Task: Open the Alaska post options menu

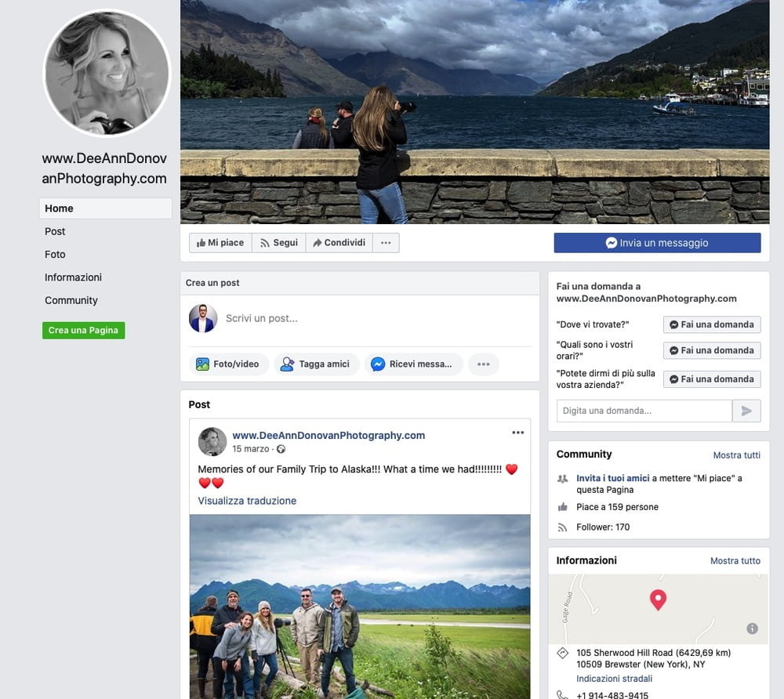Action: [518, 433]
